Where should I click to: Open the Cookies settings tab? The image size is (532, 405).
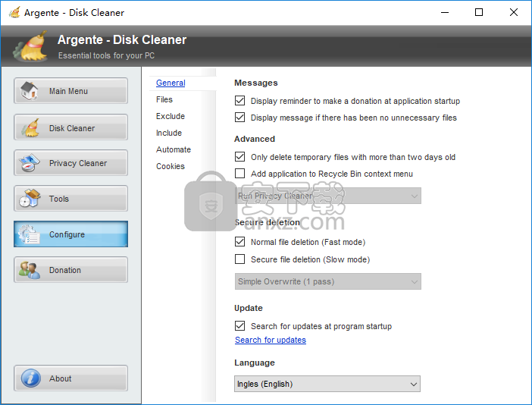point(171,166)
